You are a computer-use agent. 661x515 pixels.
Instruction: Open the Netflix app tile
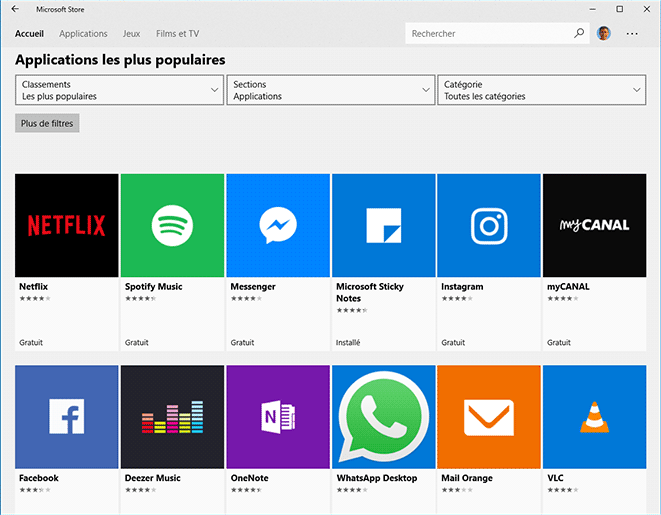pyautogui.click(x=66, y=225)
